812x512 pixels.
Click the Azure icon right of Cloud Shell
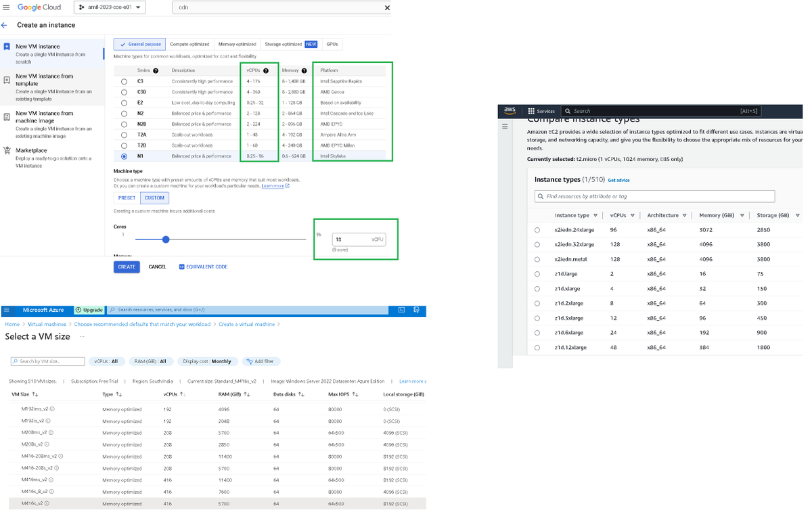click(x=416, y=310)
